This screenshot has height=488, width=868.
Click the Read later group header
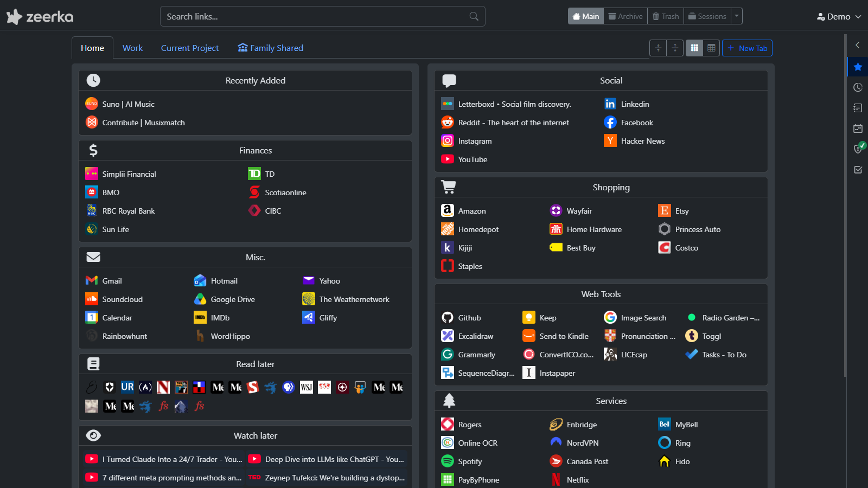coord(245,364)
